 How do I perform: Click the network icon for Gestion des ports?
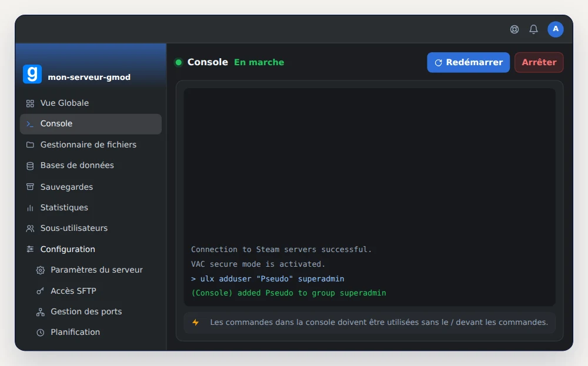point(40,312)
